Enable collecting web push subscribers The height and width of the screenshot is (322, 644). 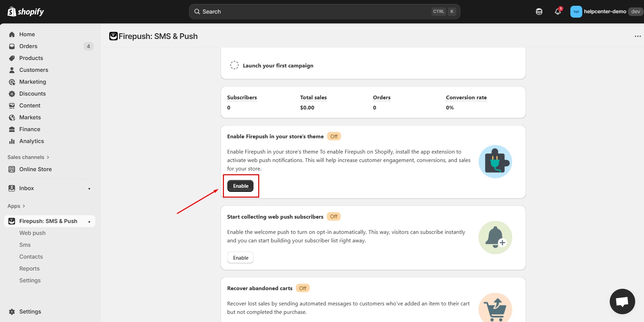click(x=240, y=258)
